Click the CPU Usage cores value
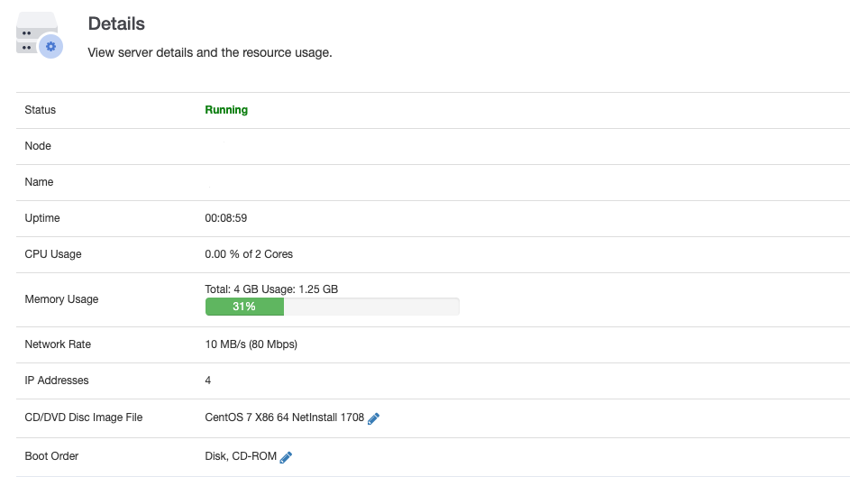Image resolution: width=868 pixels, height=477 pixels. pos(249,253)
